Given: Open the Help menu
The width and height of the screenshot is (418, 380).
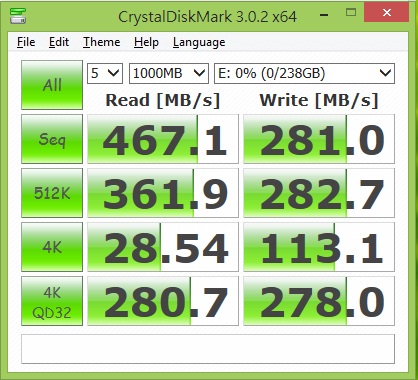Looking at the screenshot, I should (146, 42).
